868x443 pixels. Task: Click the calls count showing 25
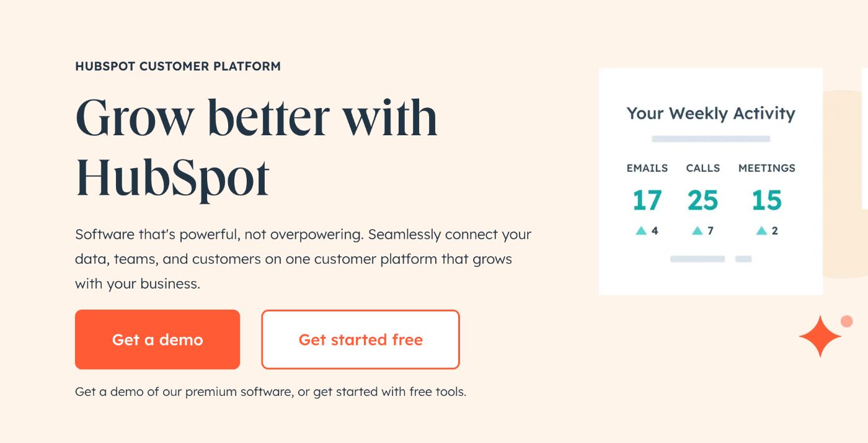pyautogui.click(x=703, y=200)
